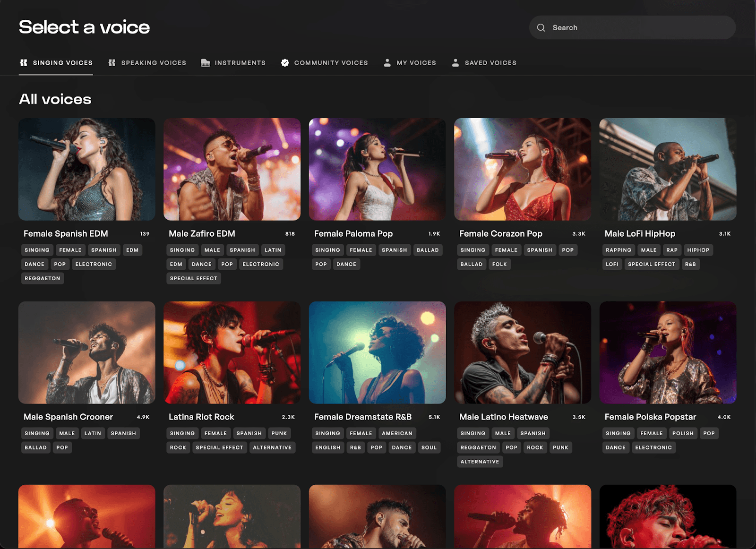Click the Female Corazon Pop image
This screenshot has width=756, height=549.
523,170
